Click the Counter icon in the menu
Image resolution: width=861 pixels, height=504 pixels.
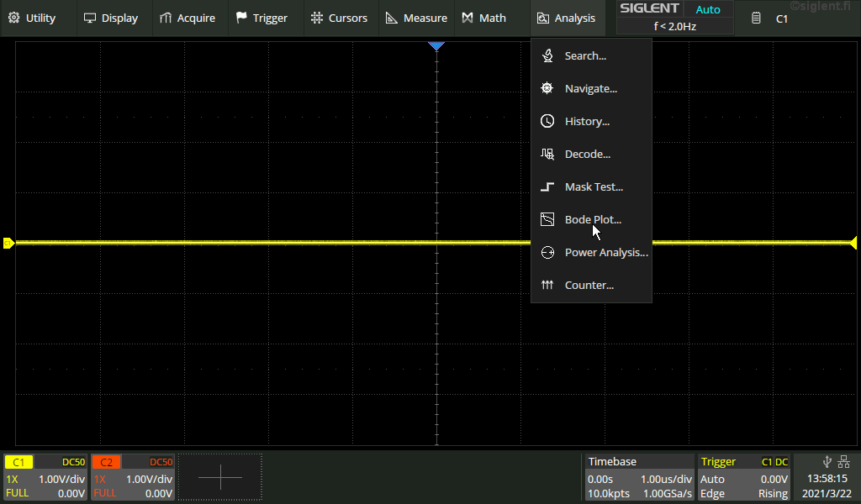click(x=547, y=286)
